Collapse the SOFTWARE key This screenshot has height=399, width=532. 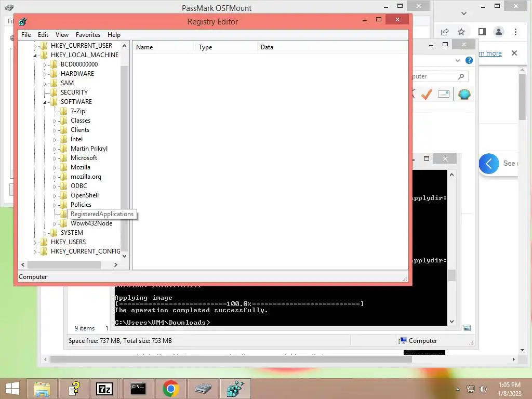click(45, 102)
